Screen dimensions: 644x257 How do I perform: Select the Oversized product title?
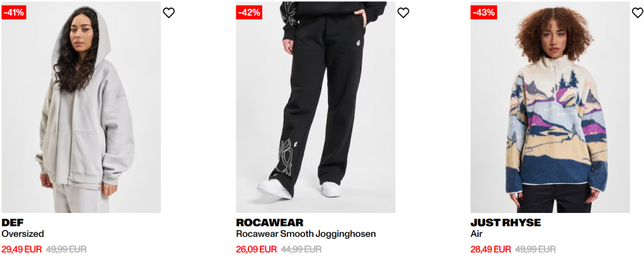click(23, 234)
